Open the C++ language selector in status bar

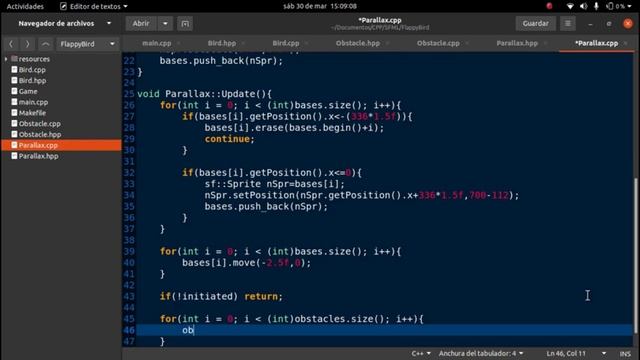click(x=421, y=353)
